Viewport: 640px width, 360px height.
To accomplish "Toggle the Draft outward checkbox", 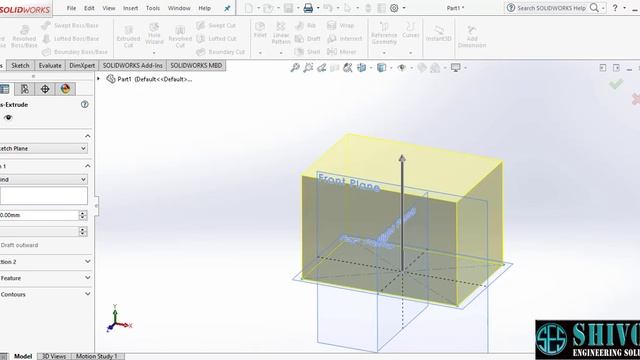I will 19,245.
